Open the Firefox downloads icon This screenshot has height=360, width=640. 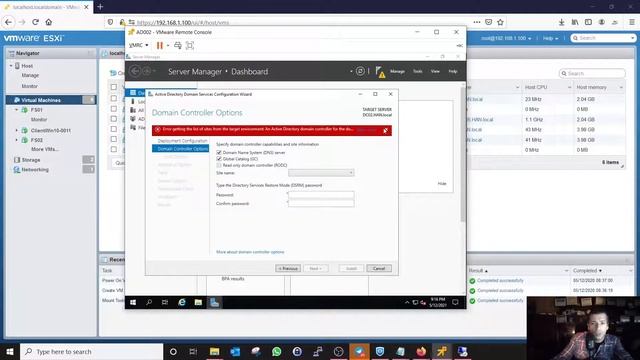point(562,22)
